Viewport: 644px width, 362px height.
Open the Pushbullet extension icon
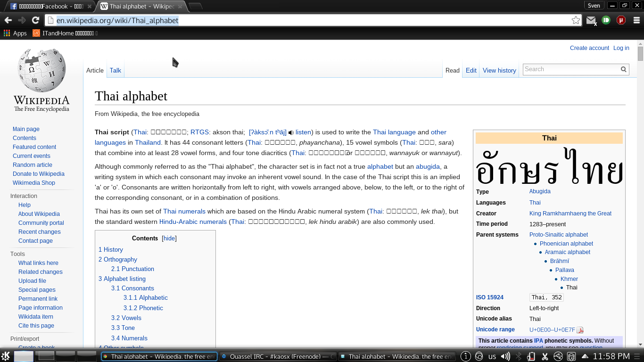pyautogui.click(x=606, y=20)
